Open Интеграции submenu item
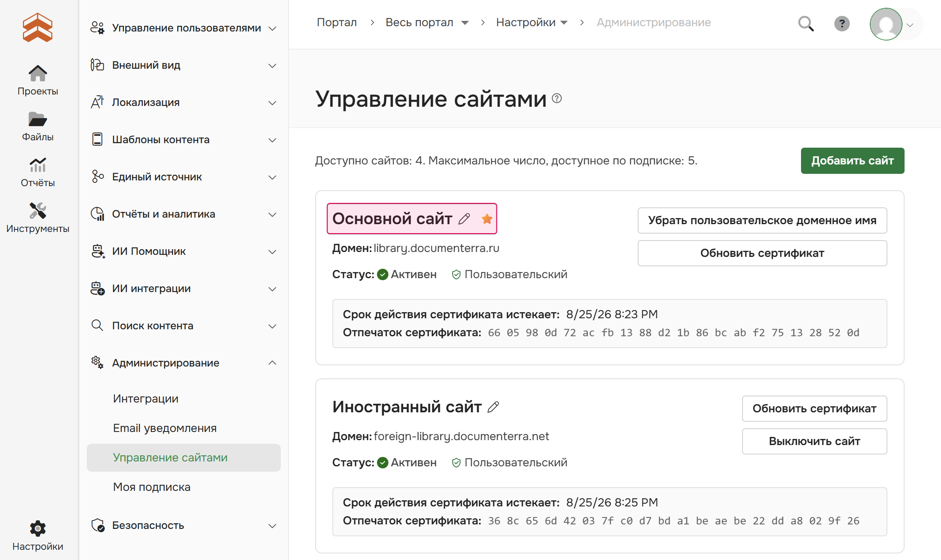Screen dimensions: 941x560 click(146, 398)
